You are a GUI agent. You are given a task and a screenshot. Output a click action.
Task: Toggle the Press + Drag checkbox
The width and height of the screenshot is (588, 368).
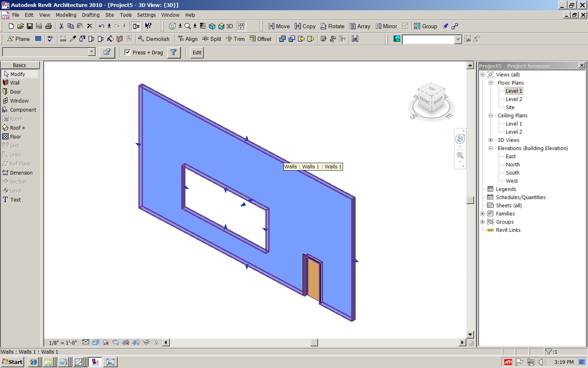127,52
